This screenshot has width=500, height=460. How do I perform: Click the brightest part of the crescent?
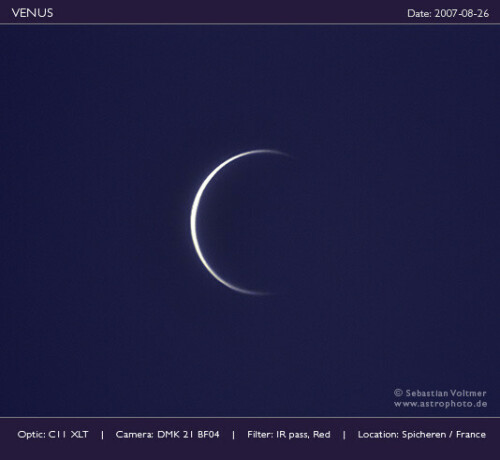(x=194, y=222)
